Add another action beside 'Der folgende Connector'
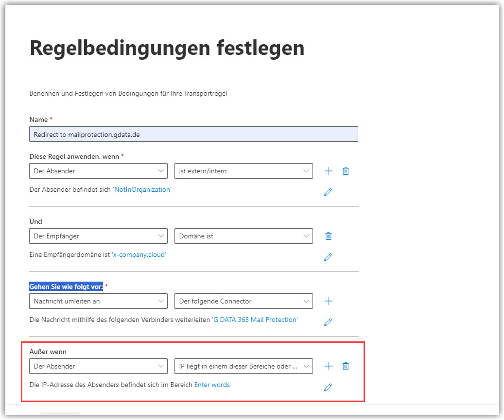 pyautogui.click(x=329, y=301)
